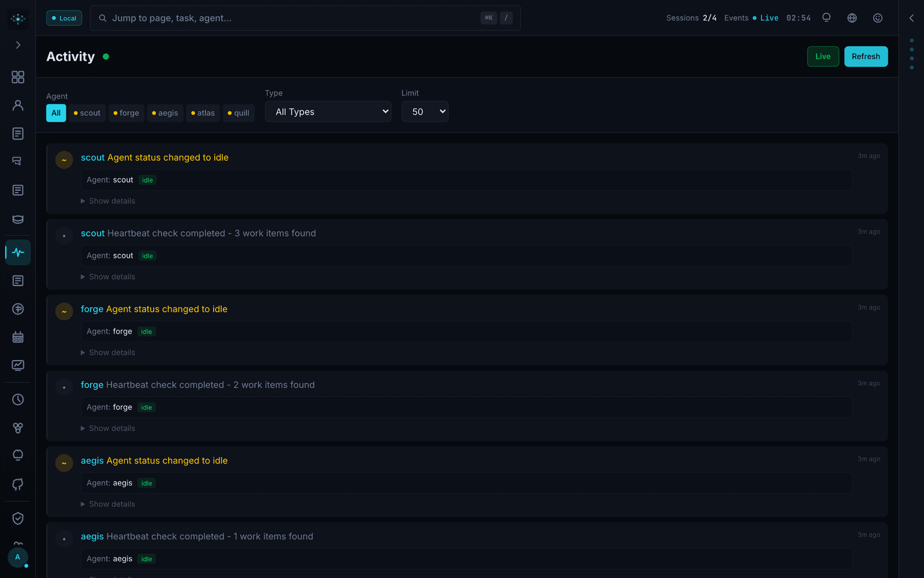
Task: Open the Limit 50 dropdown
Action: (425, 112)
